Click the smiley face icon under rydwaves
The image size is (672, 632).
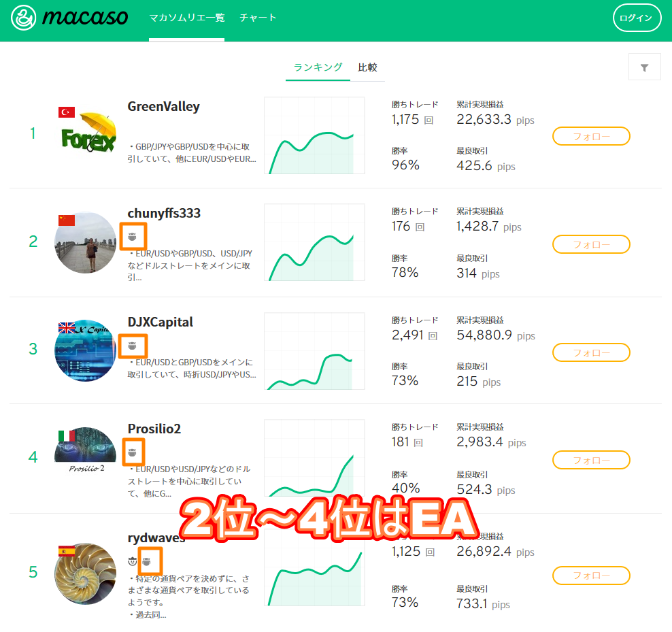[x=133, y=561]
